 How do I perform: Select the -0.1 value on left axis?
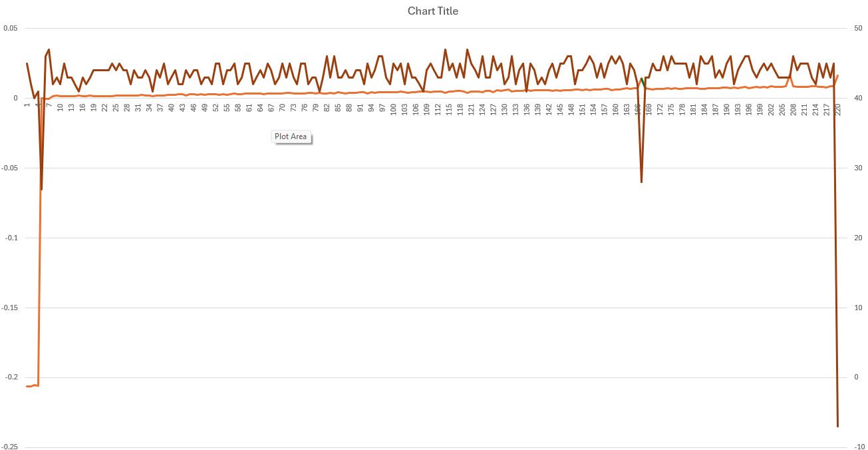11,238
